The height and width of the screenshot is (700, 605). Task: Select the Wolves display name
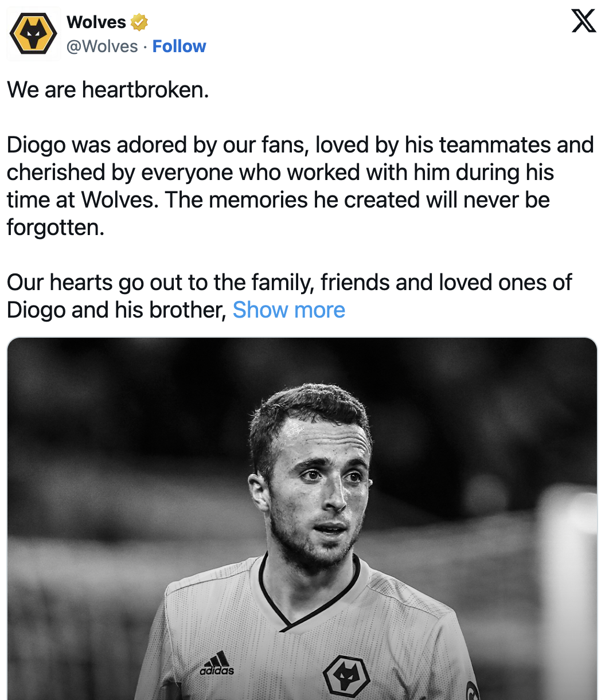(x=96, y=22)
